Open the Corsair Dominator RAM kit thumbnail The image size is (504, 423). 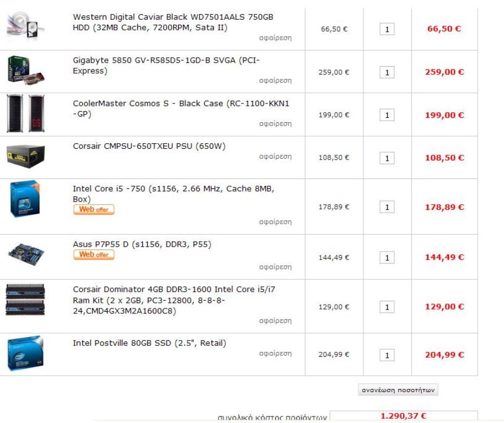(25, 301)
